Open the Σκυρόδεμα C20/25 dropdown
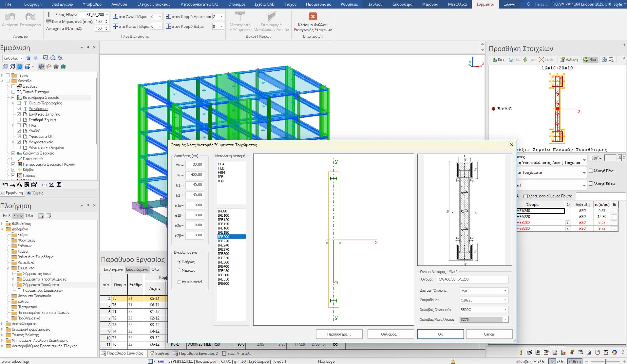This screenshot has height=364, width=627. point(505,300)
